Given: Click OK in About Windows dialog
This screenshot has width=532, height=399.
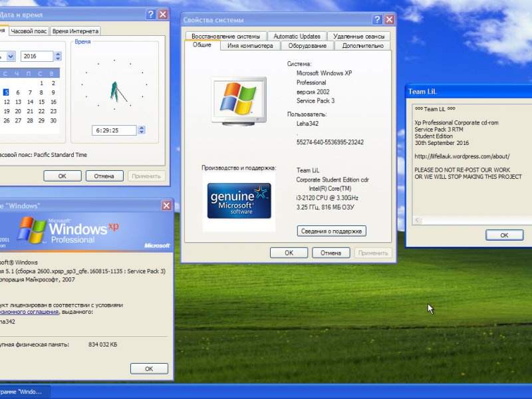Looking at the screenshot, I should click(149, 368).
